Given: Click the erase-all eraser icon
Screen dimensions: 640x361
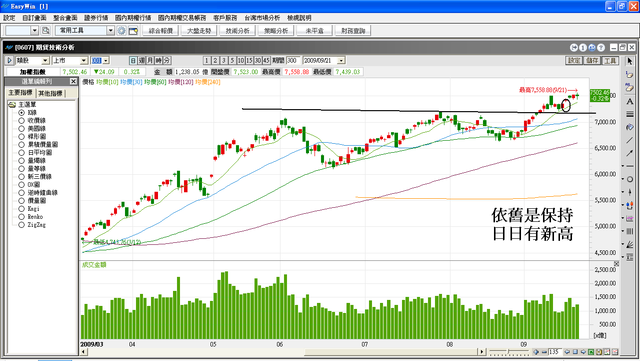Looking at the screenshot, I should [x=630, y=87].
